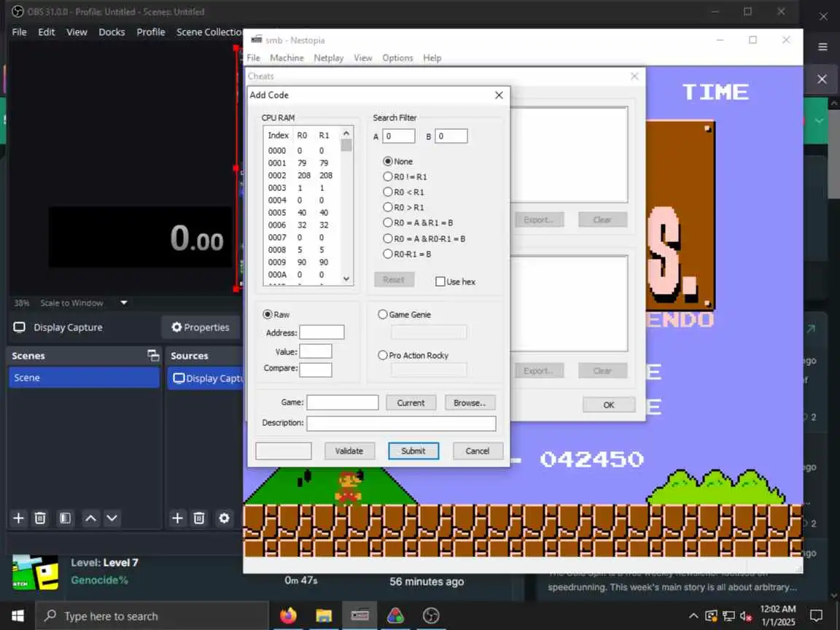Open Nestopia Machine menu

coord(287,58)
